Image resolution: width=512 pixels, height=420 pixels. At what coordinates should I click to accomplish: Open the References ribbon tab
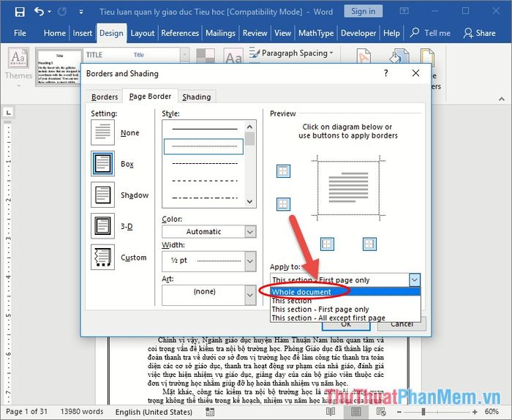[x=180, y=34]
